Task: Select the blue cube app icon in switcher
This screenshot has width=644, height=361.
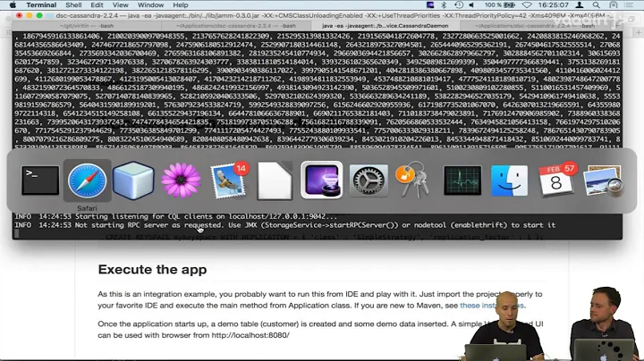Action: coord(133,180)
